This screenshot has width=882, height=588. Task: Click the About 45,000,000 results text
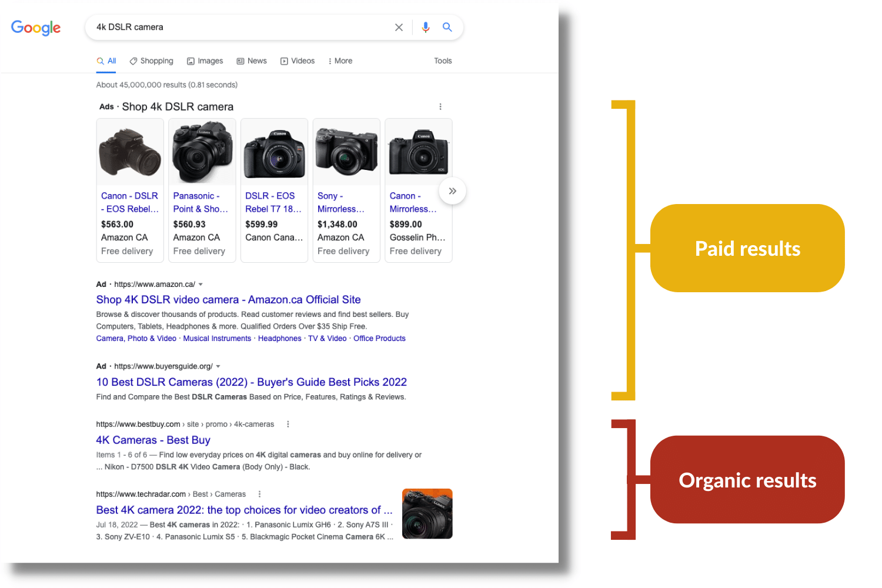[167, 85]
